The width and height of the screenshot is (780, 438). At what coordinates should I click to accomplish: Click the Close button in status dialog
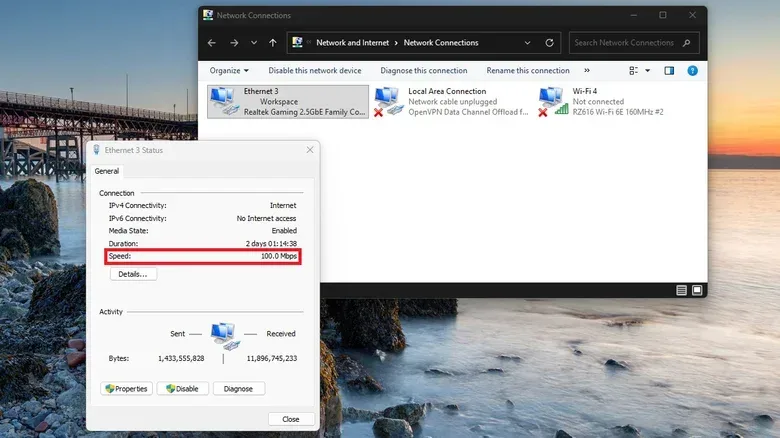[x=291, y=419]
